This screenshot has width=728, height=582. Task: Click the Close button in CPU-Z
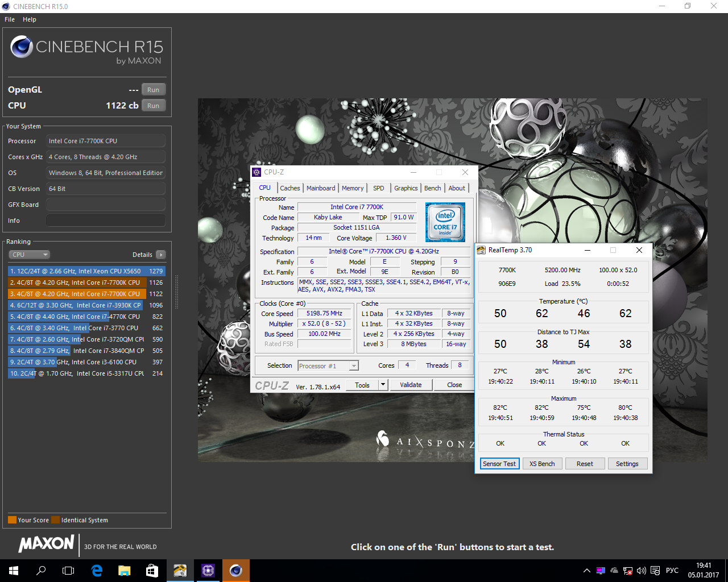point(454,385)
